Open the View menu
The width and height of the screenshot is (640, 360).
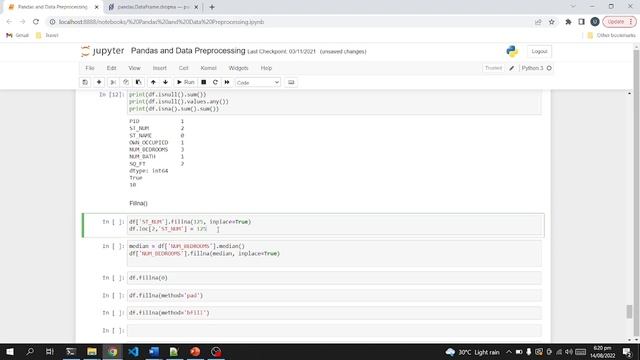click(134, 68)
